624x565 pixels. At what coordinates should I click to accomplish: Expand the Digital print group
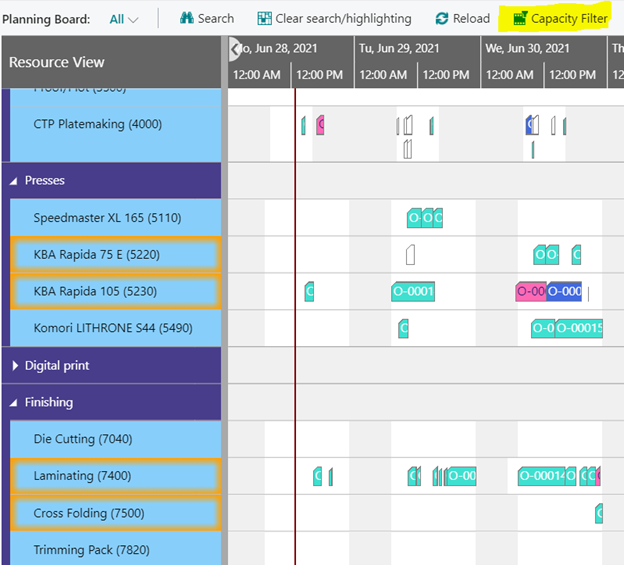point(14,366)
